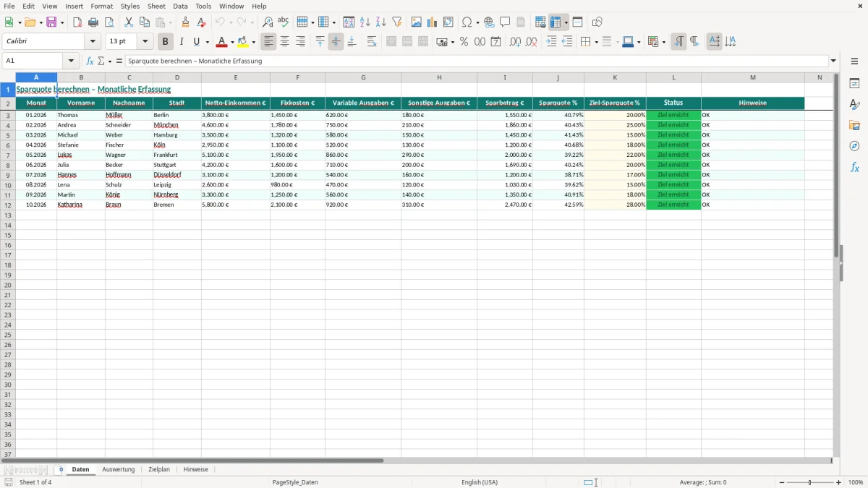
Task: Click Export as PDF icon
Action: pyautogui.click(x=77, y=22)
